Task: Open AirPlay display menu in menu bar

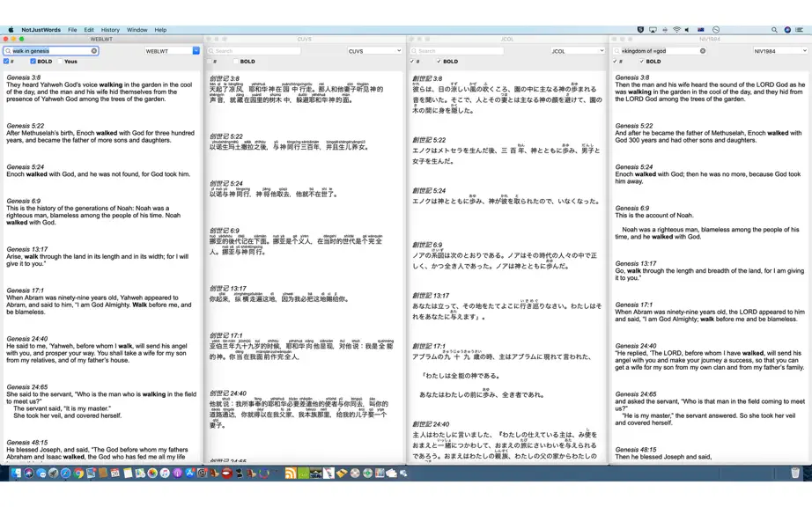Action: (653, 30)
